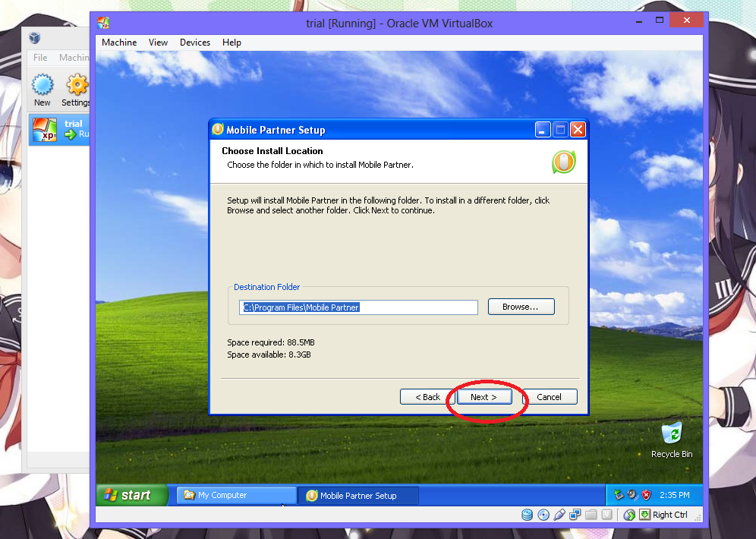Open the View menu of the VM

pos(158,43)
